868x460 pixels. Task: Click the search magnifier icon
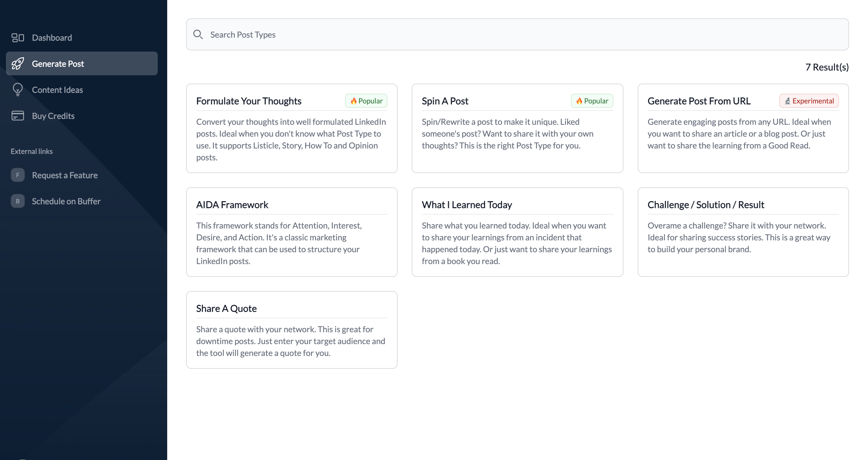(x=199, y=34)
